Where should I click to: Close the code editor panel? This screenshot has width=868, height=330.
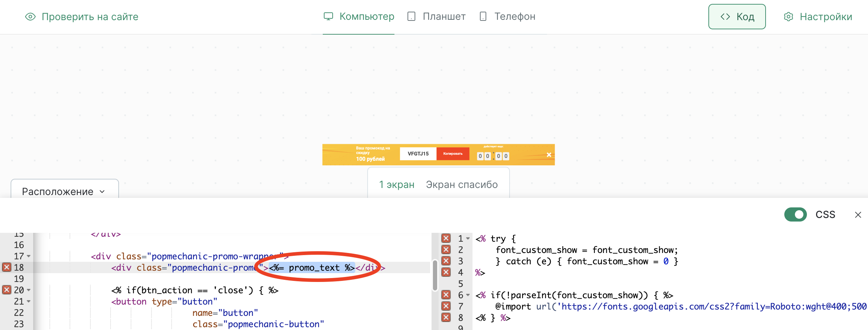point(858,214)
